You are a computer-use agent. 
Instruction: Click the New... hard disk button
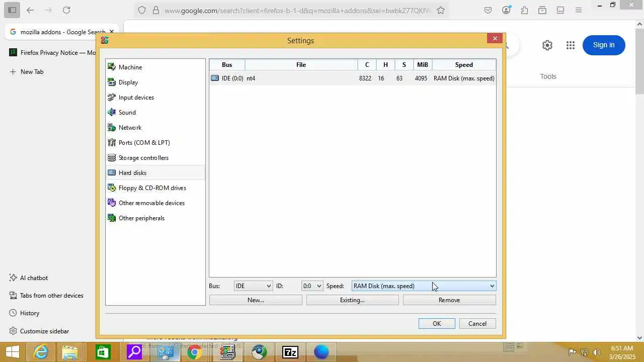click(x=256, y=300)
